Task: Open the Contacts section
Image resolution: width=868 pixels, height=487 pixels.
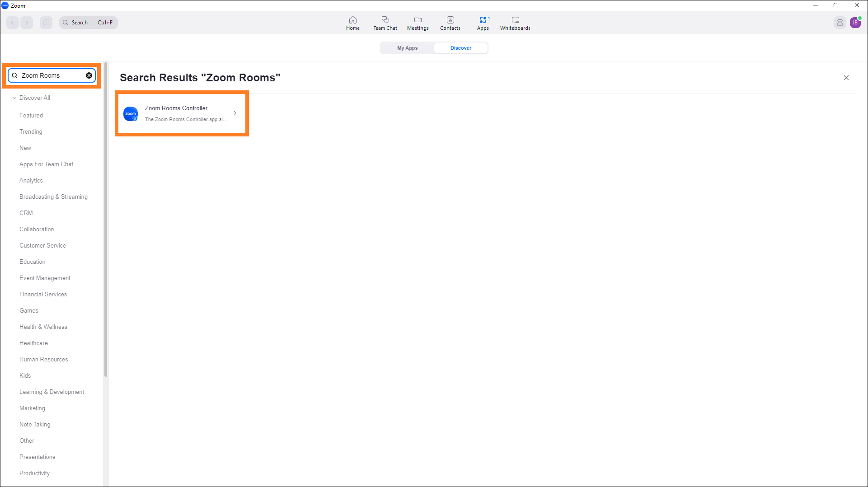Action: tap(450, 23)
